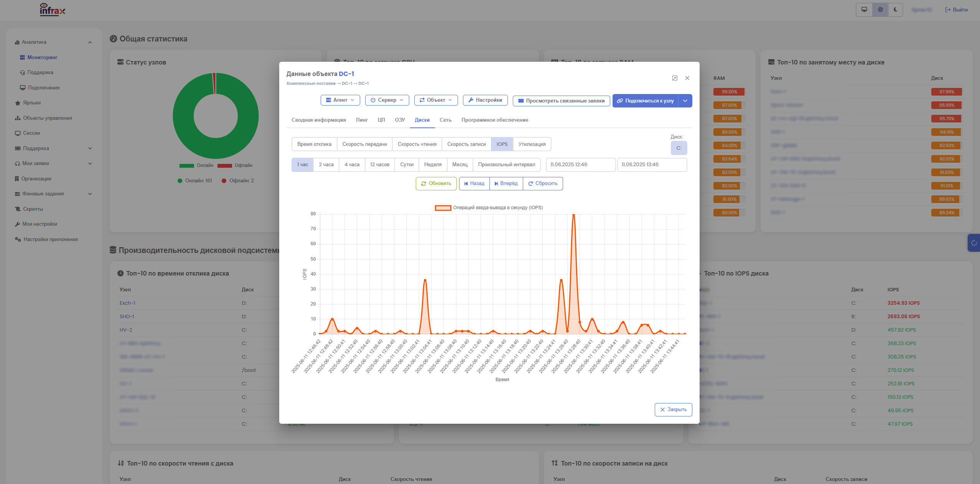Expand Мои заявки chevron
This screenshot has width=980, height=484.
point(90,164)
